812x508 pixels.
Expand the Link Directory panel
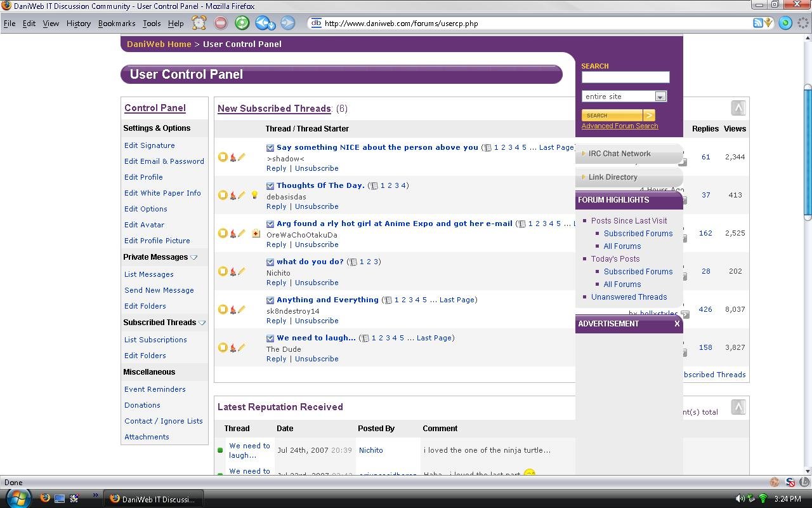(x=630, y=177)
